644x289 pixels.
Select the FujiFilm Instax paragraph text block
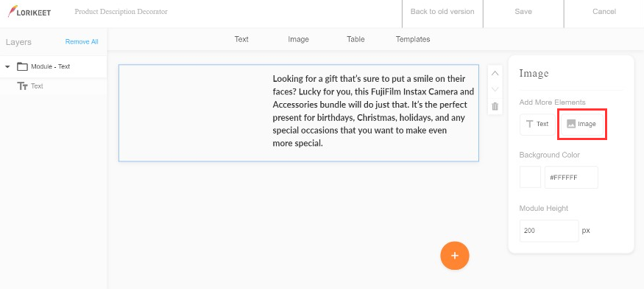tap(373, 111)
